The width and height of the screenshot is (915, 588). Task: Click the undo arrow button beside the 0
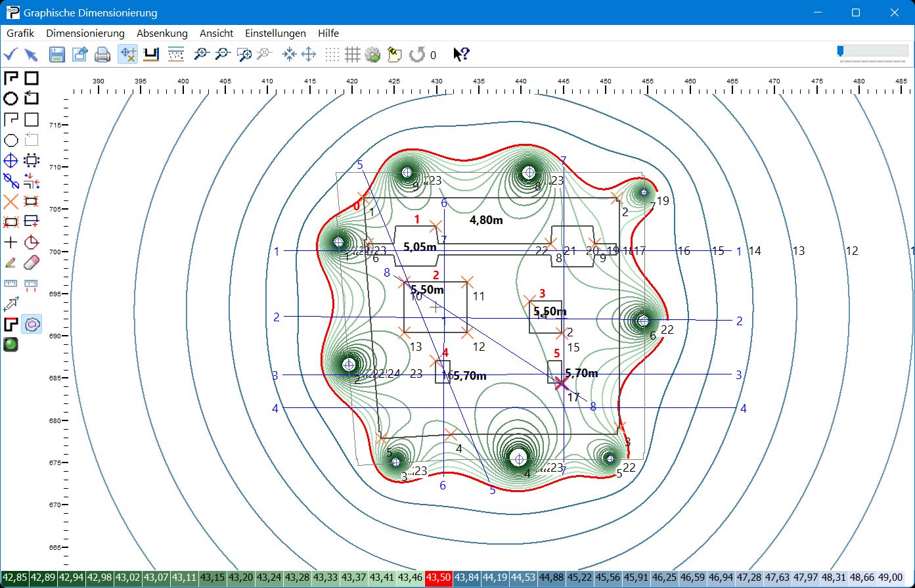click(416, 55)
